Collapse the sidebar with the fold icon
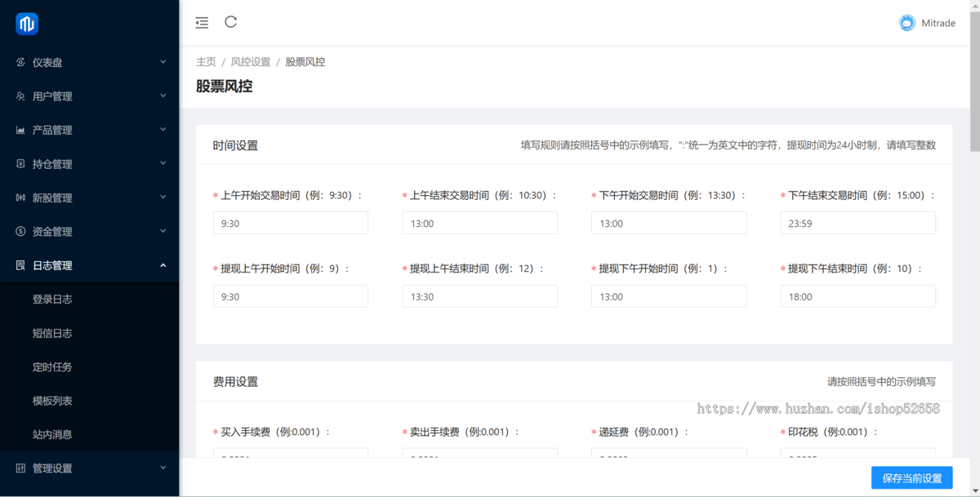This screenshot has height=497, width=980. click(x=202, y=23)
